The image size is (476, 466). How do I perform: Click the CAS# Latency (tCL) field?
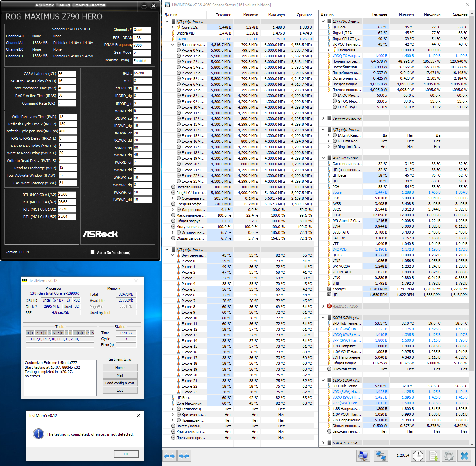tap(67, 74)
